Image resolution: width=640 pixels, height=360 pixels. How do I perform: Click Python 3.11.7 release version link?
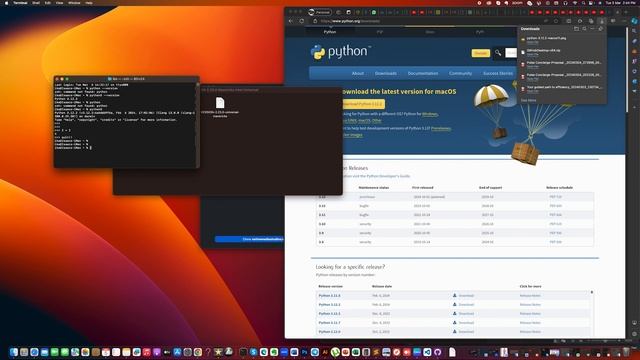click(329, 323)
